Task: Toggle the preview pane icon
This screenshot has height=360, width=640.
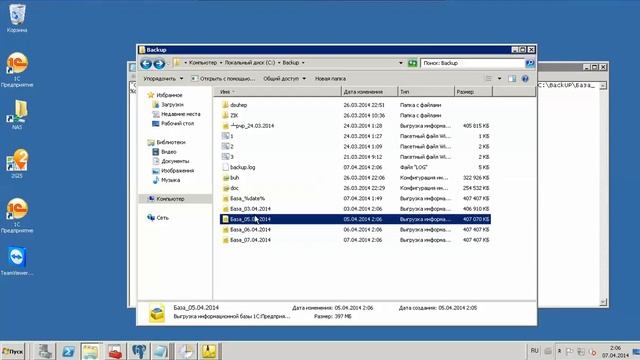Action: (x=512, y=78)
